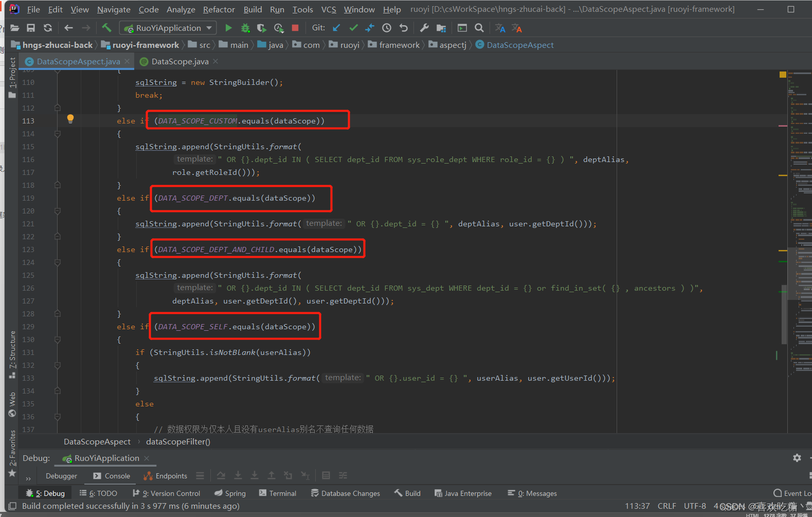Open debug panel settings gear icon
This screenshot has width=812, height=517.
click(x=797, y=458)
